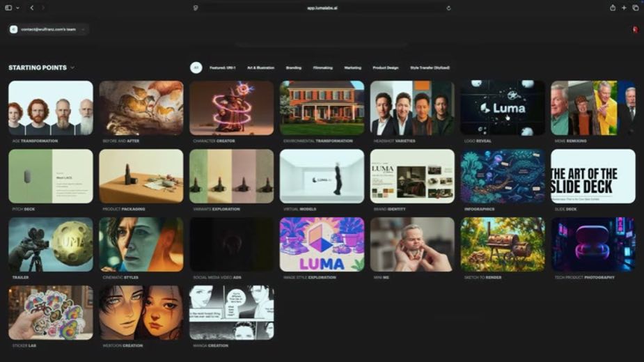Click the "SKETCH TO RENDER" caption
The image size is (644, 362).
[482, 277]
